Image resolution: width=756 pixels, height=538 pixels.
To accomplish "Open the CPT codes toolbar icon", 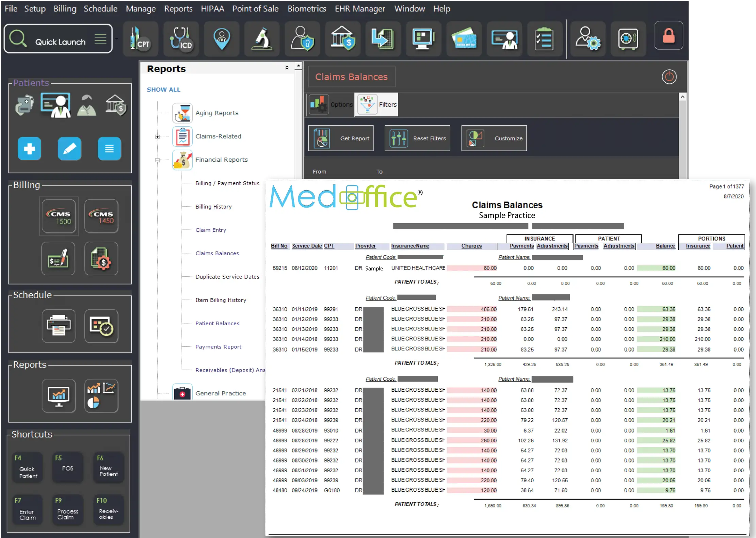I will (x=140, y=38).
